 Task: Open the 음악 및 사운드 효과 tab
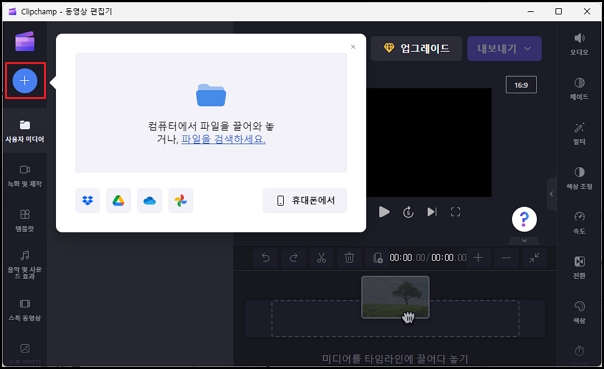25,265
